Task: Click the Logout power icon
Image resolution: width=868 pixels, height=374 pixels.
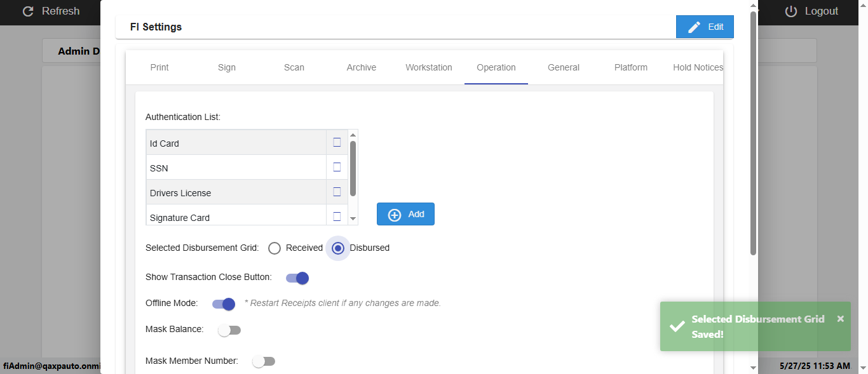Action: point(791,11)
